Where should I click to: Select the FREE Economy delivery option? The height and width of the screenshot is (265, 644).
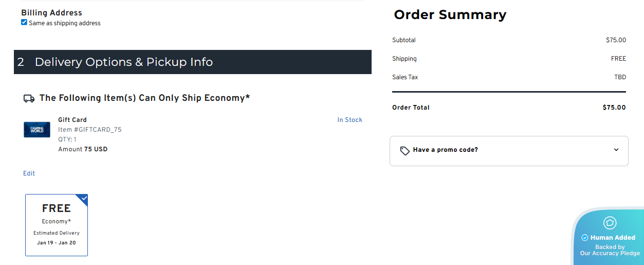(x=57, y=225)
